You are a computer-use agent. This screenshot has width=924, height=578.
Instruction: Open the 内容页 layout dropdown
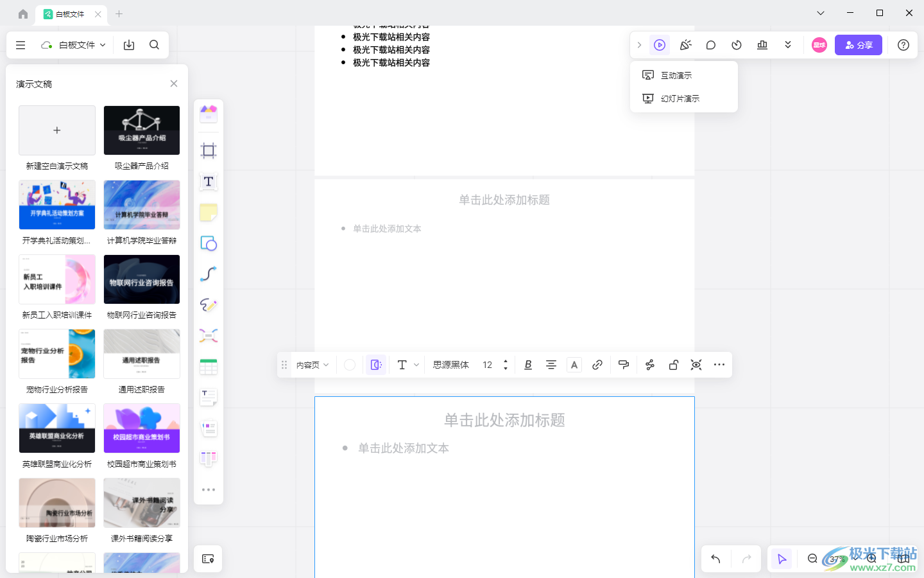[x=312, y=365]
